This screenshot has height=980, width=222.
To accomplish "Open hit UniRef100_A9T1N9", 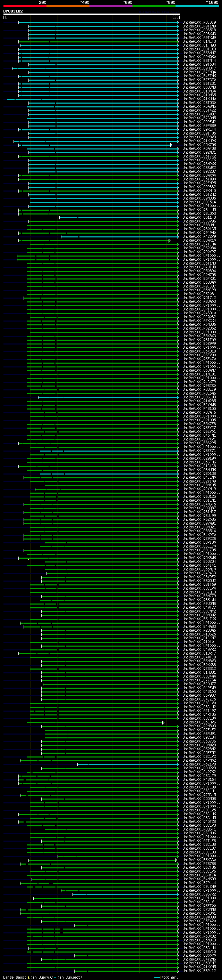I will pyautogui.click(x=199, y=26).
